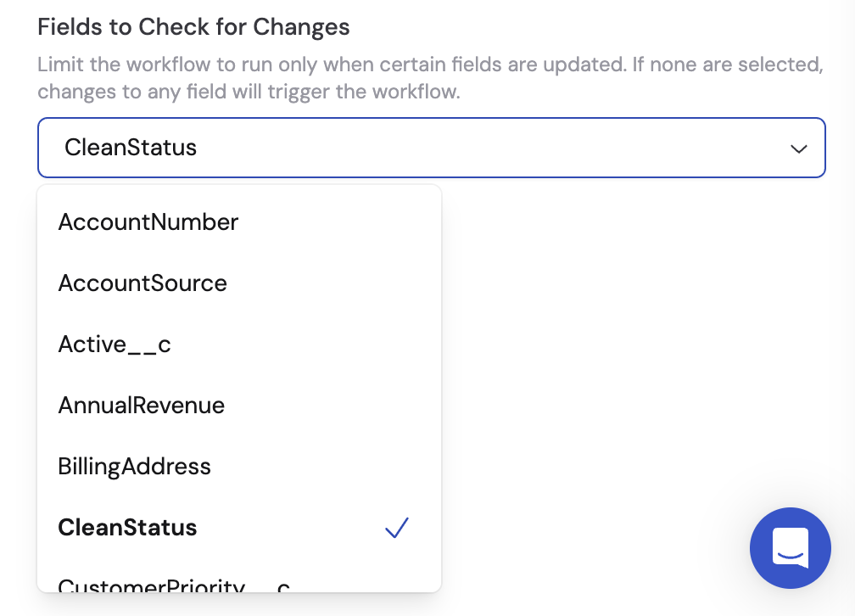The image size is (855, 616).
Task: Pick BillingAddress in the field options
Action: (134, 466)
